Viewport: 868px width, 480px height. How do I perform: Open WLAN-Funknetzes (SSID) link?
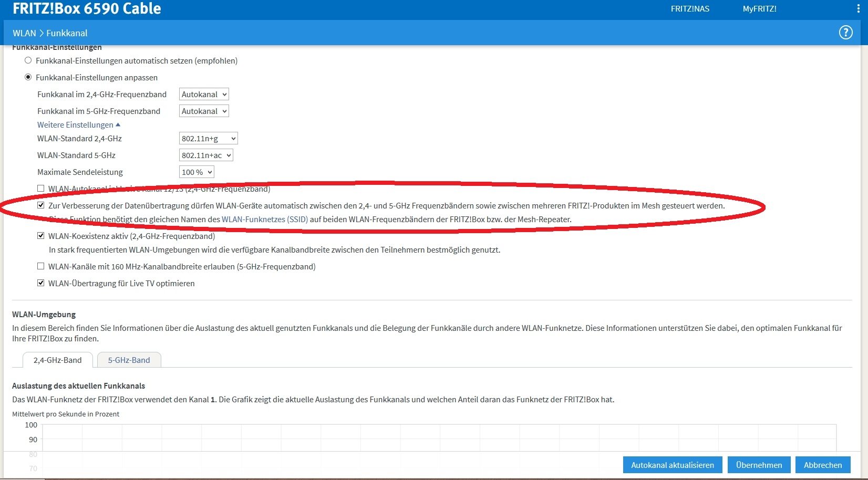pyautogui.click(x=265, y=220)
